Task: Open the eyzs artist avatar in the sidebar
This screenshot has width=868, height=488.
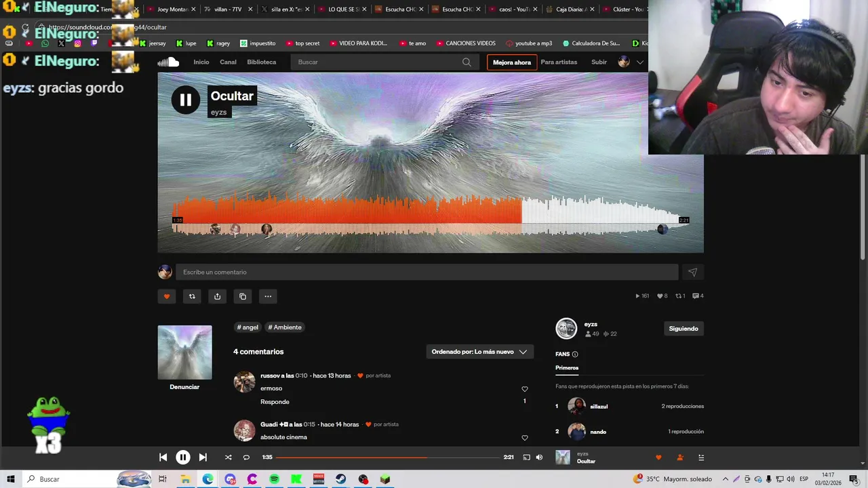Action: [566, 329]
